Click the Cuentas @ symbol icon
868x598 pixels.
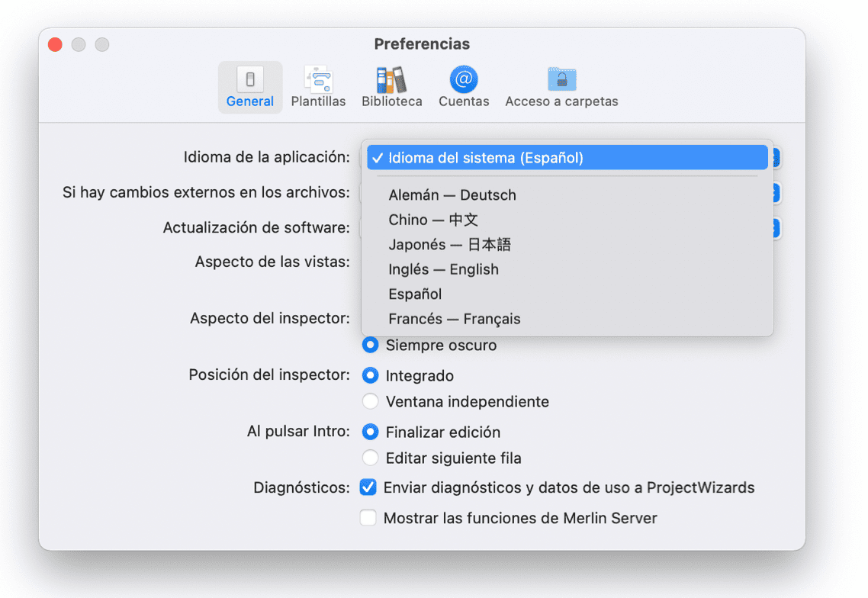click(x=463, y=76)
